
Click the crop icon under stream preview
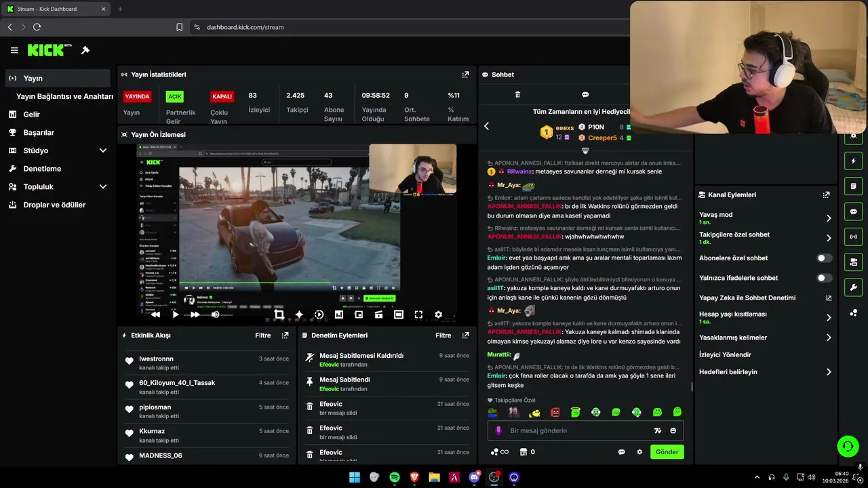[x=279, y=314]
